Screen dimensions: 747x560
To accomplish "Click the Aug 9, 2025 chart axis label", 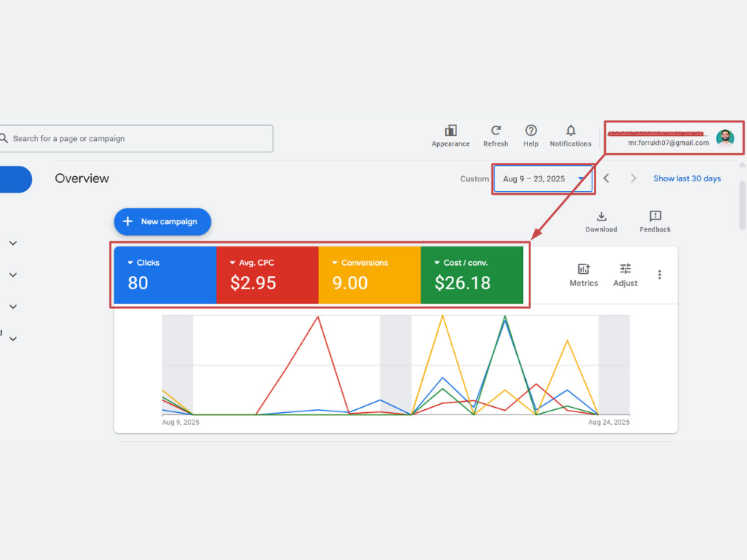I will pyautogui.click(x=181, y=422).
